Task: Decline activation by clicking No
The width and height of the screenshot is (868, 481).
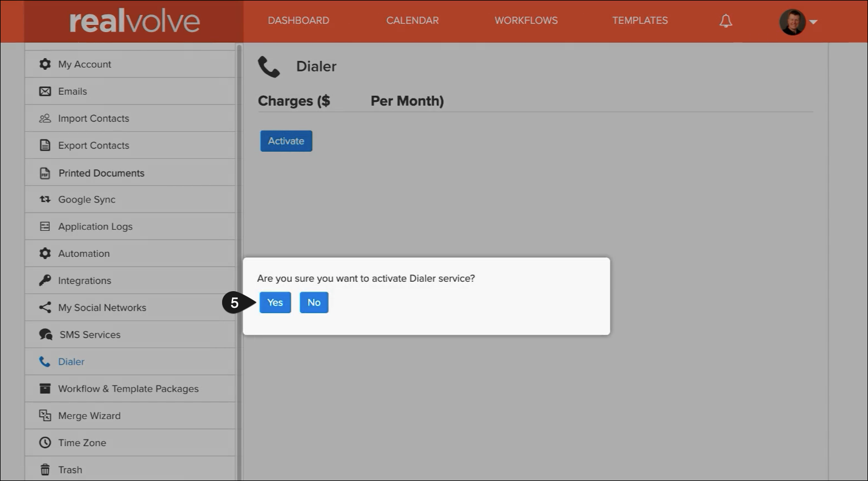Action: (314, 303)
